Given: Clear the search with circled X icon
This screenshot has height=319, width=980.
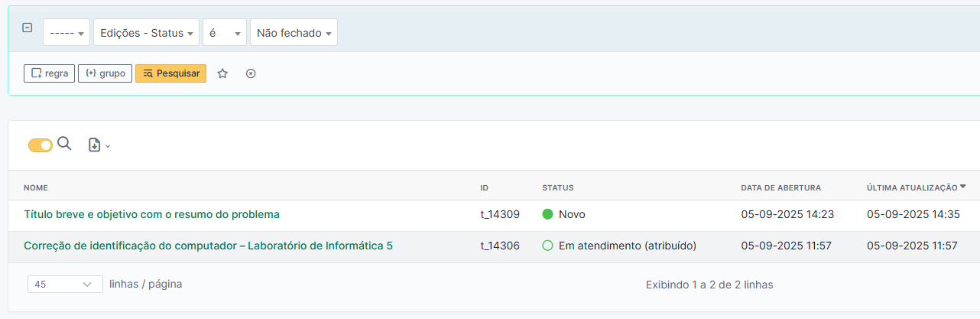Looking at the screenshot, I should 251,73.
